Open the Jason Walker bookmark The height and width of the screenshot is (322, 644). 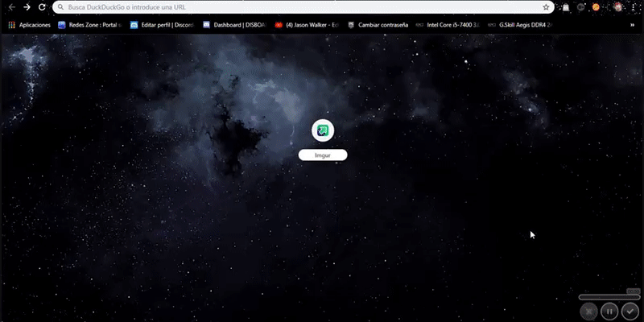click(x=306, y=25)
